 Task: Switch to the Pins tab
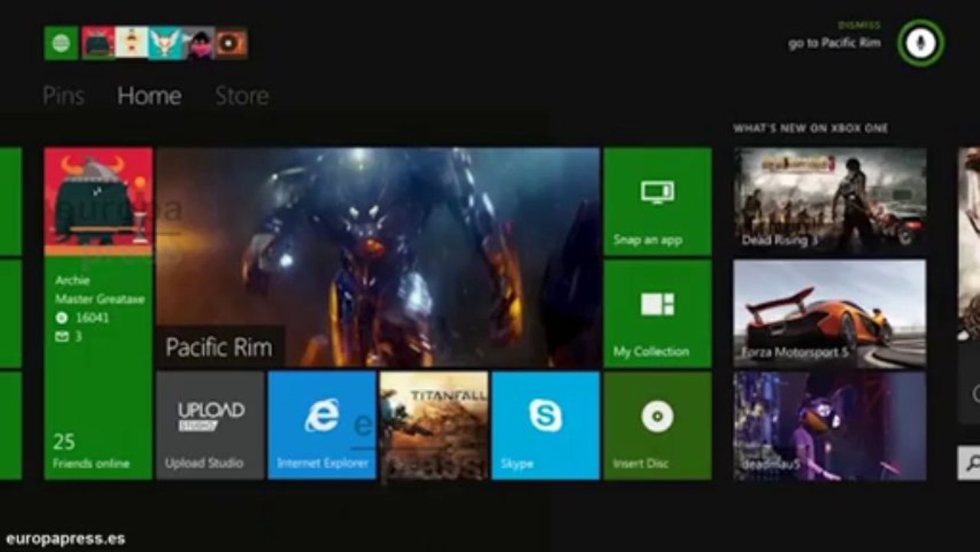64,96
